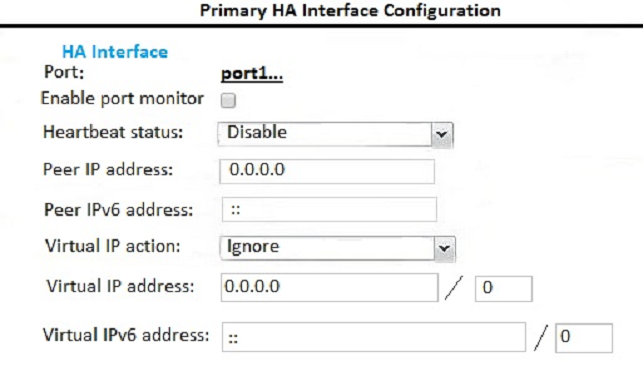This screenshot has width=643, height=371.
Task: Click the Port label text
Action: pyautogui.click(x=64, y=72)
